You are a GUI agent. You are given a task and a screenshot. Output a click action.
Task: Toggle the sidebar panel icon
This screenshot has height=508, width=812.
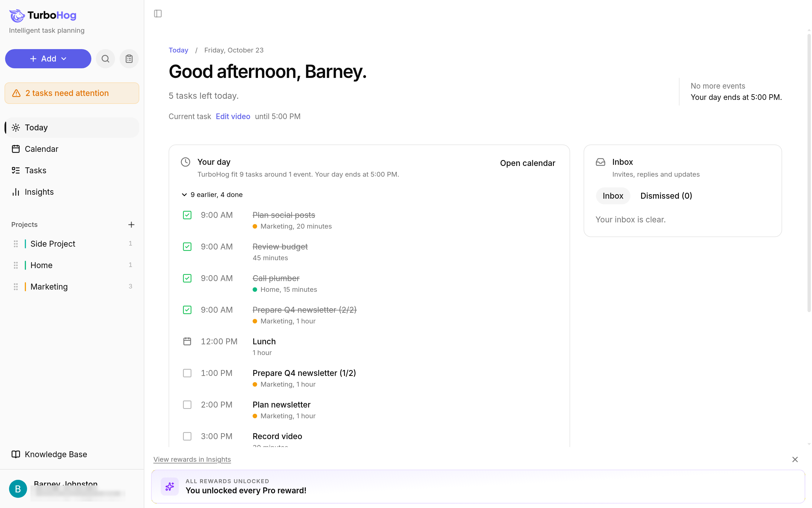[158, 14]
